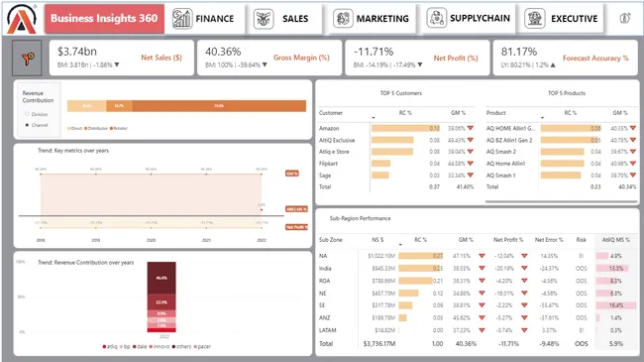
Task: Click the Risk column header
Action: click(x=582, y=240)
